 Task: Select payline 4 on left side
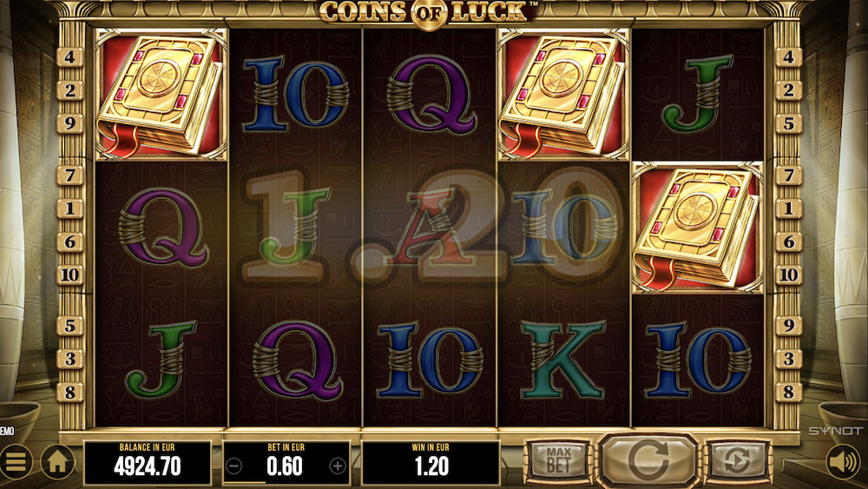point(69,57)
